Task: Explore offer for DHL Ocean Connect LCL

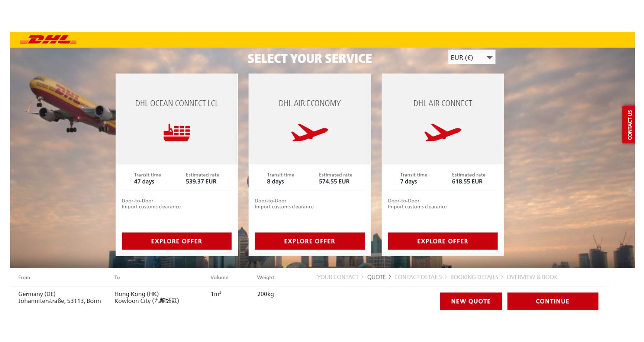Action: click(x=177, y=241)
